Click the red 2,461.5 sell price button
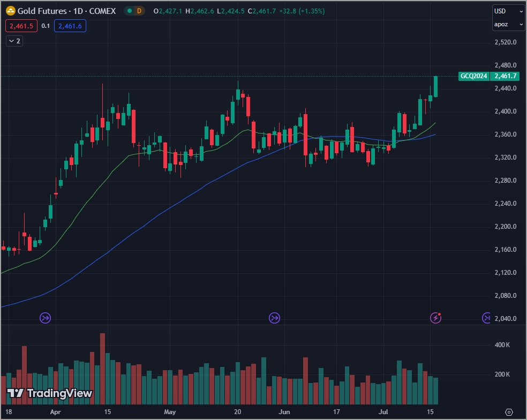The width and height of the screenshot is (527, 420). [x=21, y=26]
